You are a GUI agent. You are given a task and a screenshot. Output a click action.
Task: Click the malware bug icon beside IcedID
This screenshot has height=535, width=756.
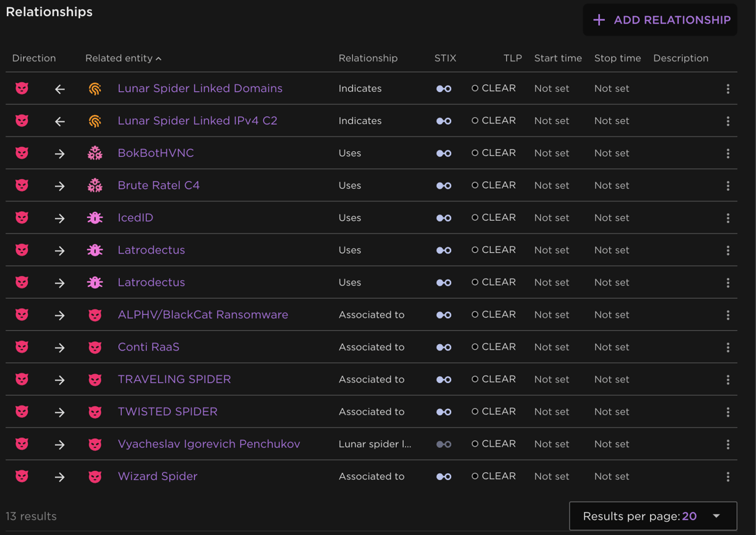(x=95, y=218)
